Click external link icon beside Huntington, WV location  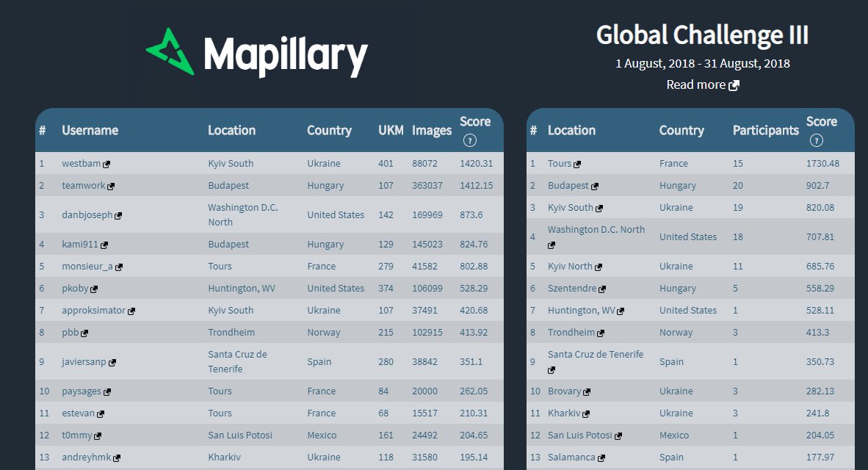click(x=620, y=311)
